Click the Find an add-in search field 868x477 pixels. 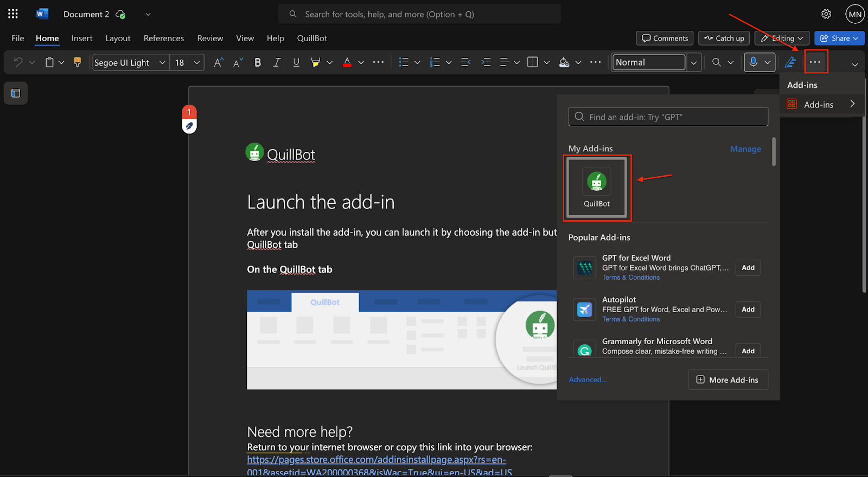668,117
